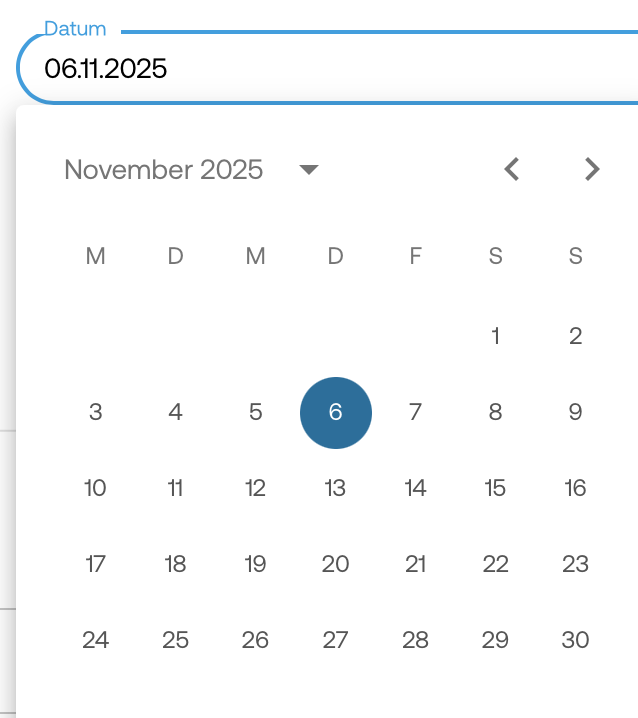
Task: Select day 22 in the calendar
Action: (x=496, y=564)
